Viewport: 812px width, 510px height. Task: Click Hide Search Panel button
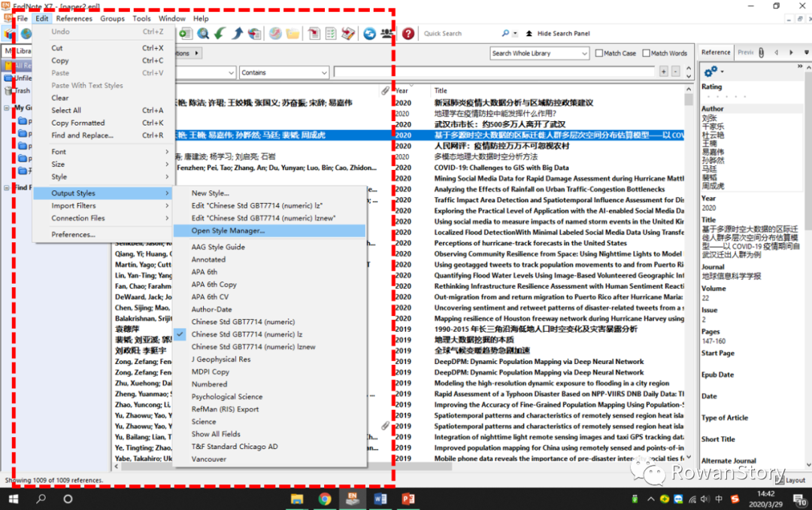[x=558, y=33]
